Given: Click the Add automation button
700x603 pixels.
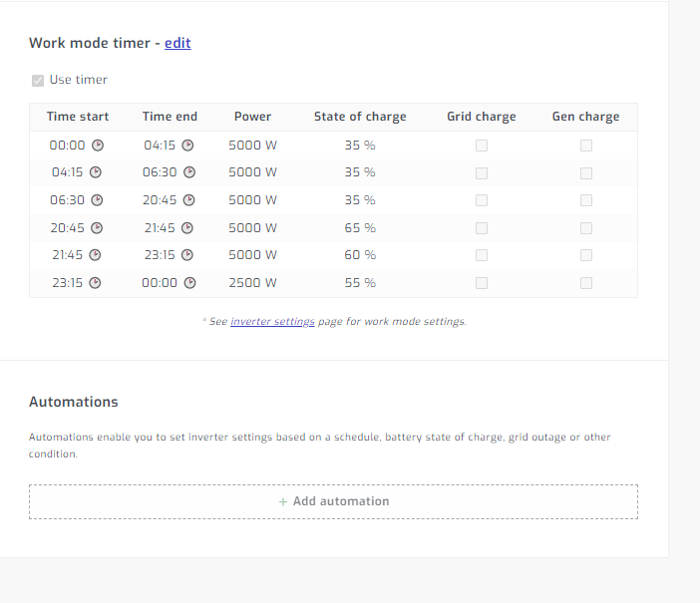Looking at the screenshot, I should (333, 501).
